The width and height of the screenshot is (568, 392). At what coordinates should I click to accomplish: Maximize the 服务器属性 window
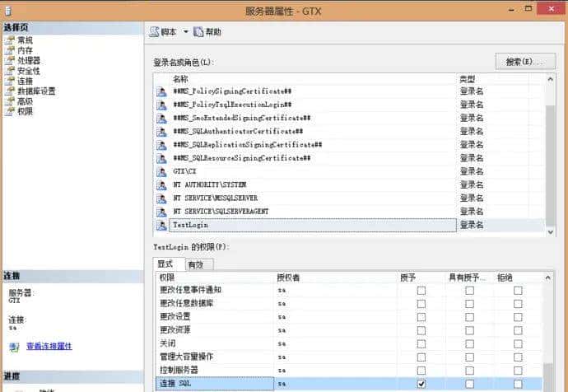coord(528,9)
